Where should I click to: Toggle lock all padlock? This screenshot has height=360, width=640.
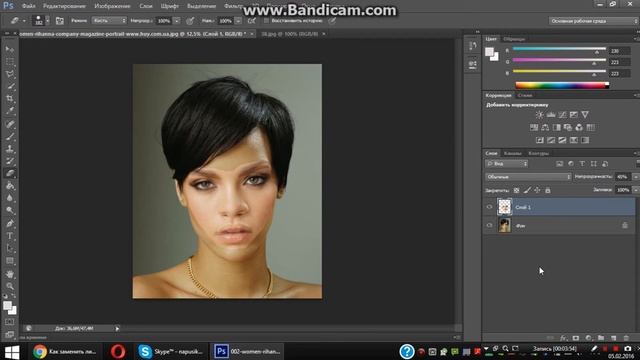[x=548, y=190]
